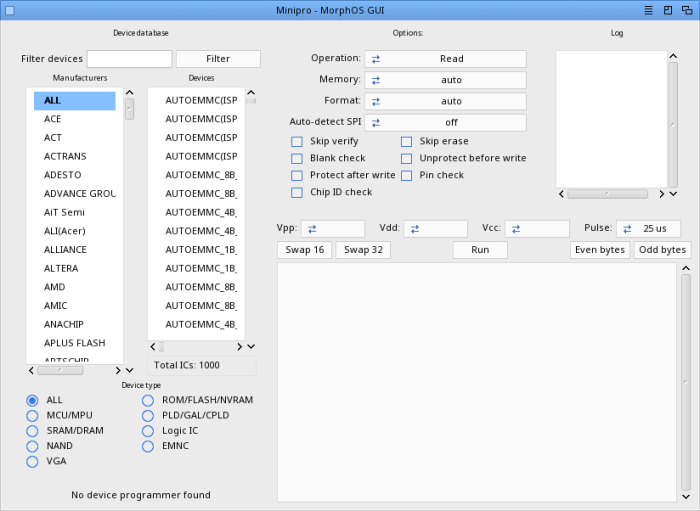700x511 pixels.
Task: Select the ALL device type radio button
Action: pyautogui.click(x=32, y=400)
